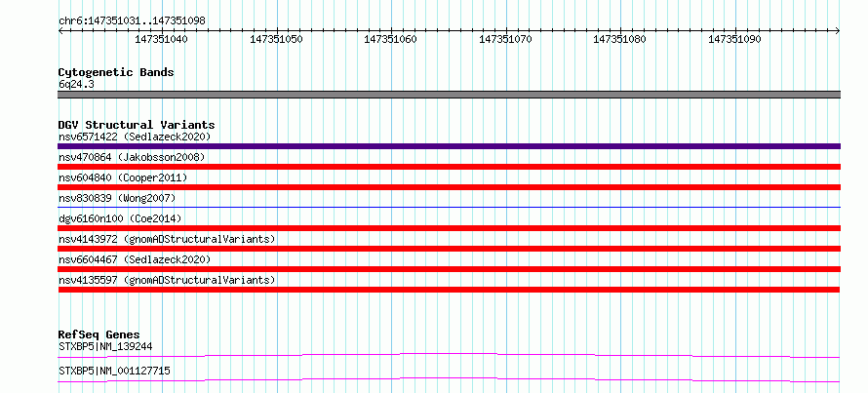Click the nsv830839 (Wong2007) label
This screenshot has height=393, width=868.
click(x=117, y=198)
